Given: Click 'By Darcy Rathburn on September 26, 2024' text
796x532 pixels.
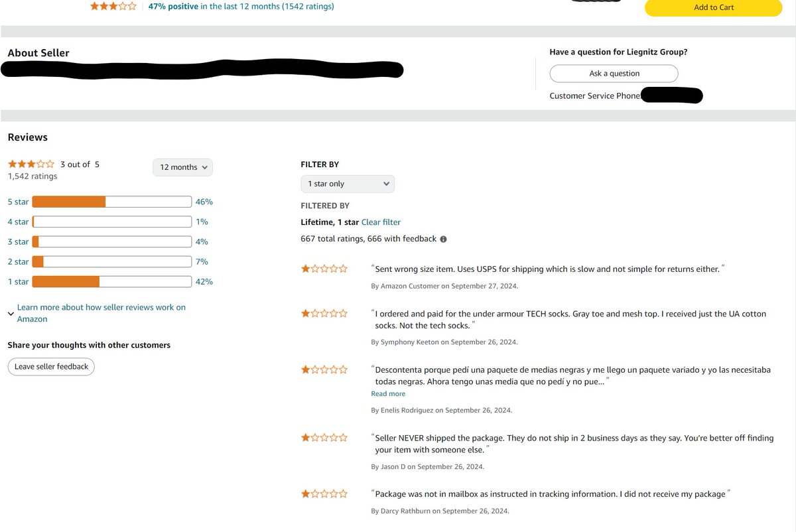Looking at the screenshot, I should point(440,511).
